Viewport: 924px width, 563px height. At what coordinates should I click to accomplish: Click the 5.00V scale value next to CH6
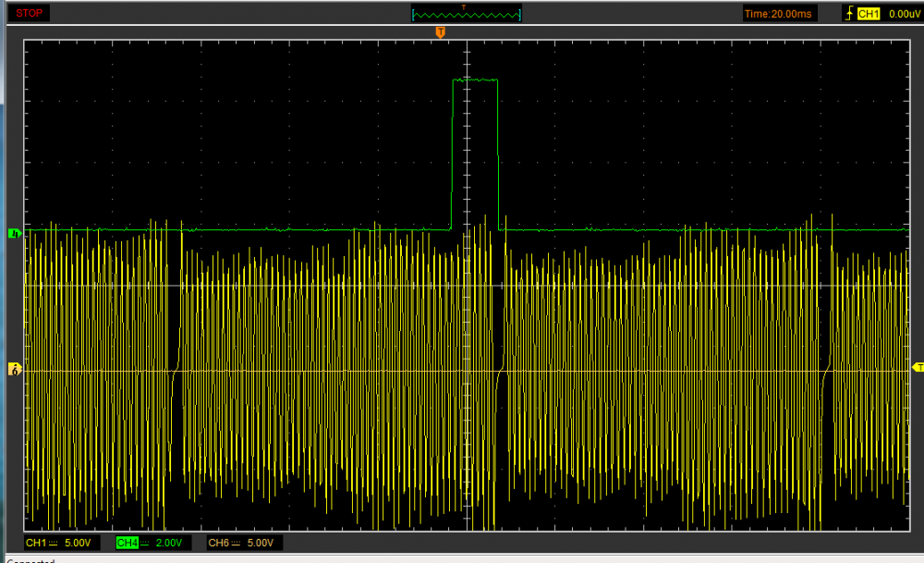261,543
